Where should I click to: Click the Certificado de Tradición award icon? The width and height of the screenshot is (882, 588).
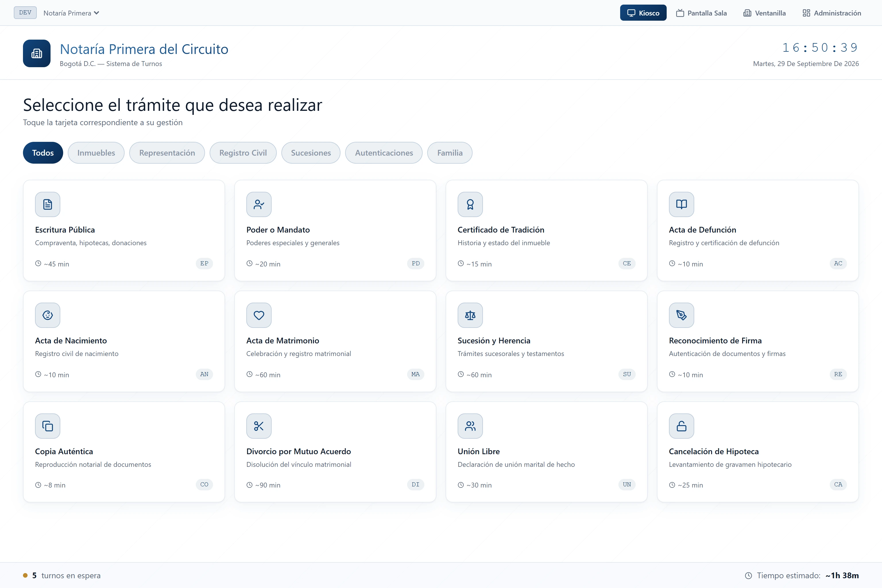click(470, 204)
